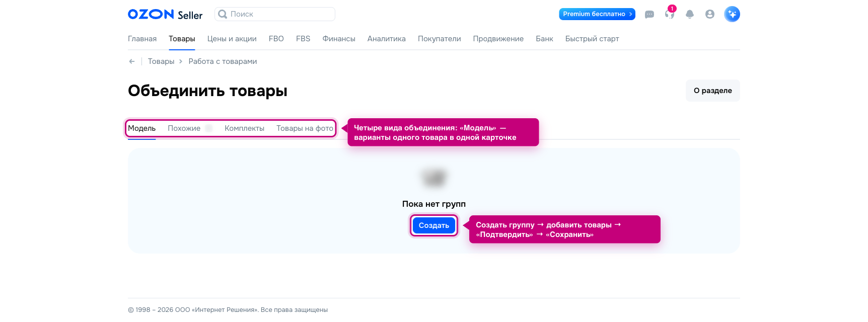Click the footer copyright text
Image resolution: width=868 pixels, height=322 pixels.
click(228, 310)
